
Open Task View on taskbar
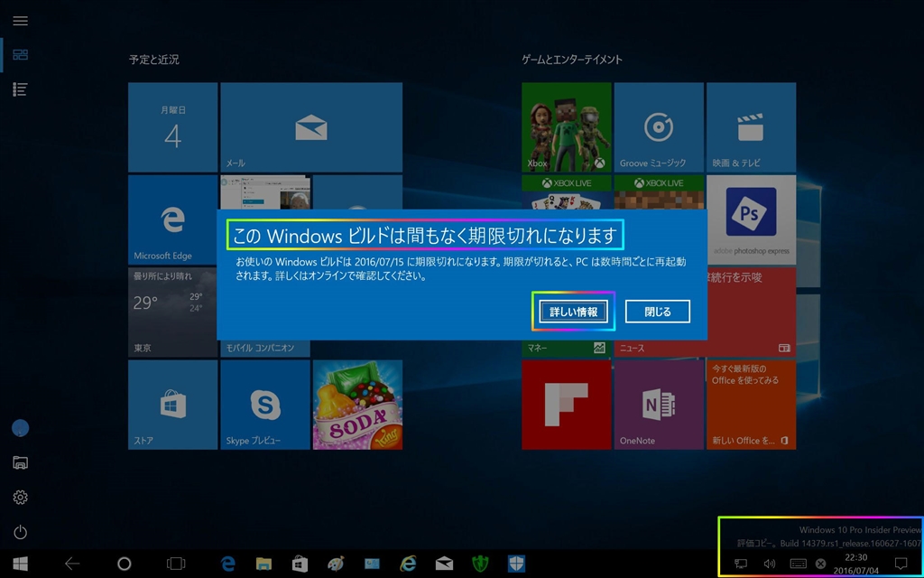[x=176, y=564]
